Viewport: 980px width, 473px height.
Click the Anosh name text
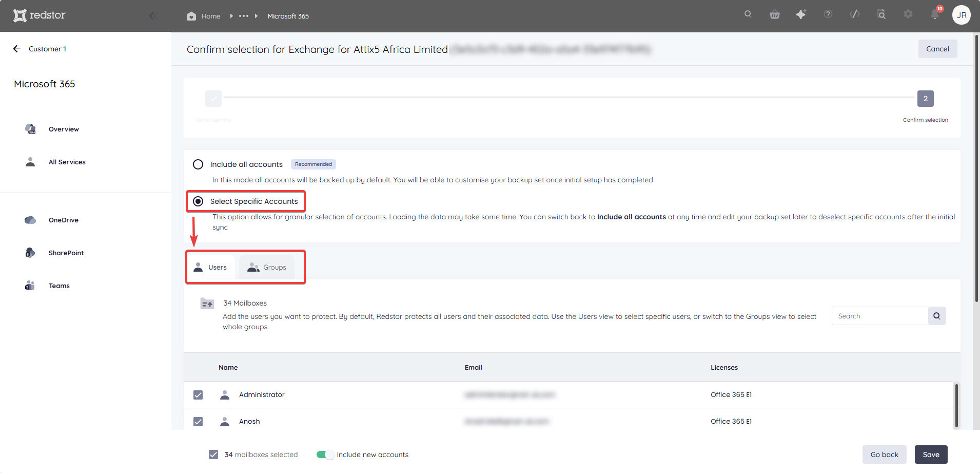[x=249, y=421]
